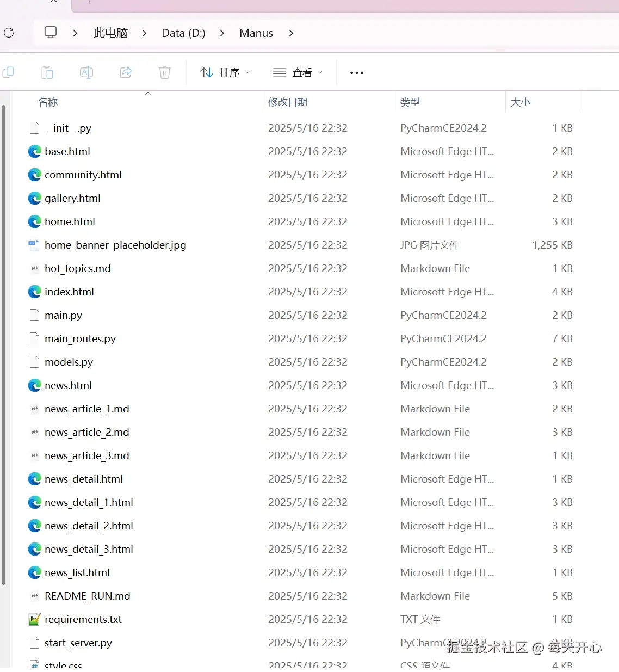Click the paste clipboard icon in the toolbar
Image resolution: width=619 pixels, height=672 pixels.
(47, 72)
